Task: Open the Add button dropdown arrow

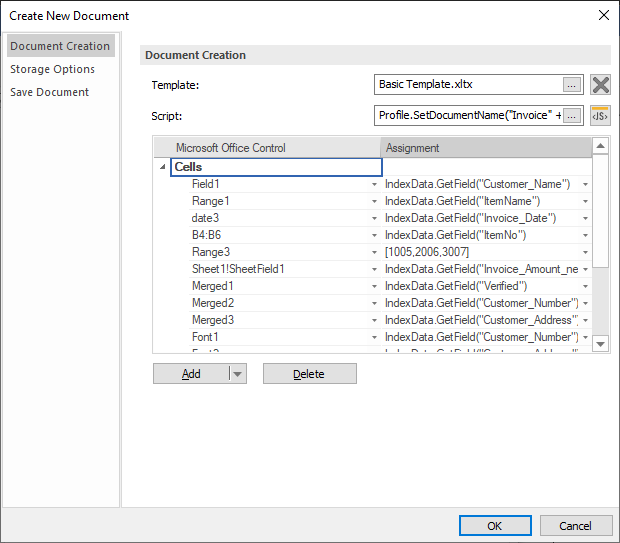Action: [x=238, y=374]
